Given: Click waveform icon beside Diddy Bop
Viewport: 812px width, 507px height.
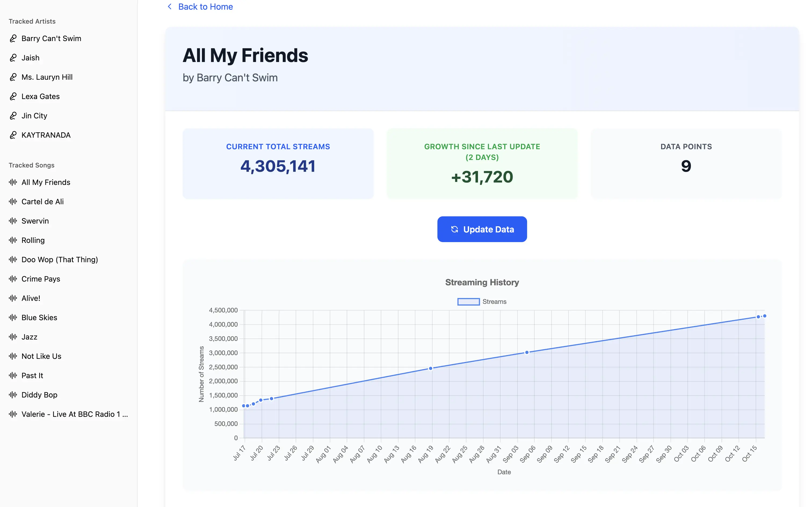Looking at the screenshot, I should click(x=13, y=395).
